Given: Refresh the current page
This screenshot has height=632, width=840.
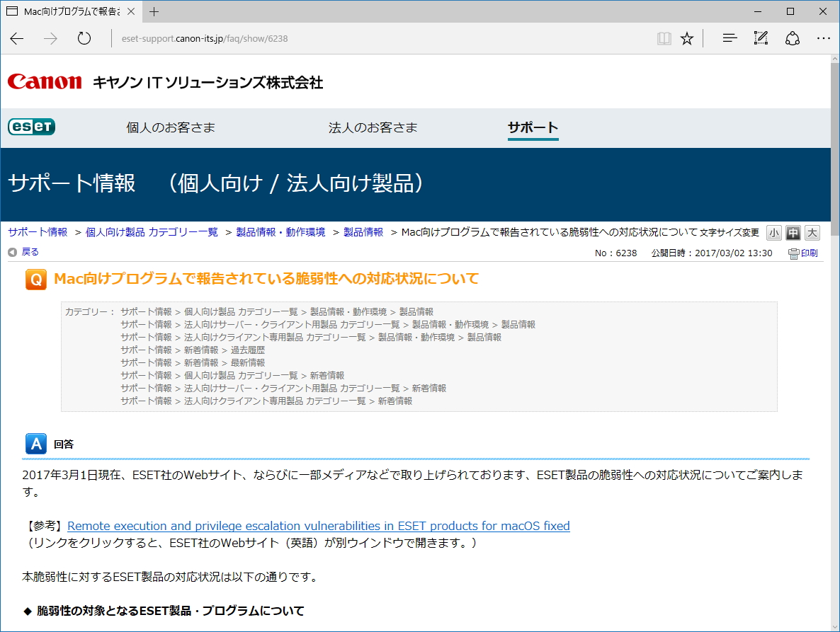Looking at the screenshot, I should coord(84,38).
